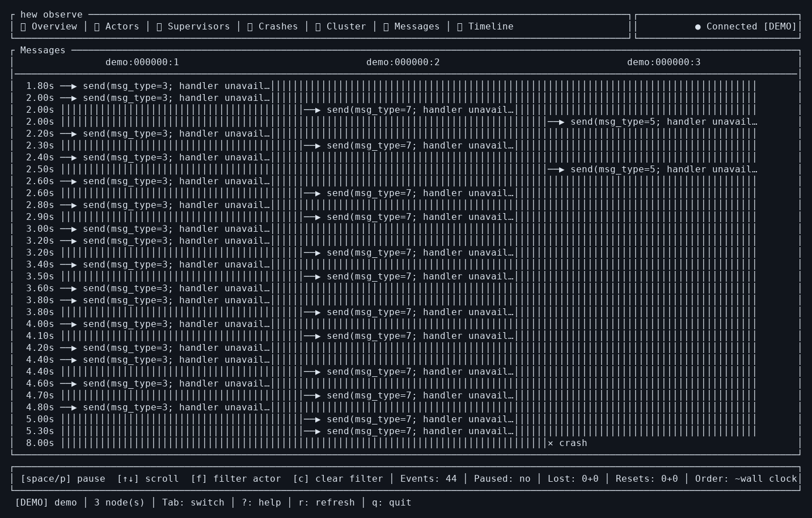Image resolution: width=812 pixels, height=518 pixels.
Task: Click the hew observe title
Action: 52,15
